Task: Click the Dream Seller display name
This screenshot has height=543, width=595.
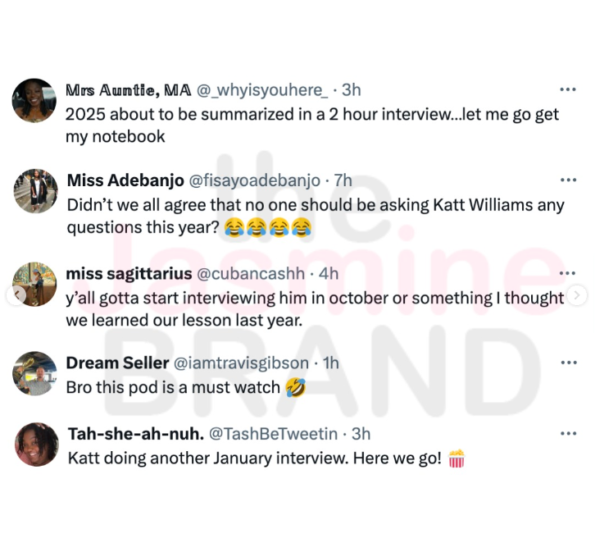Action: point(117,363)
